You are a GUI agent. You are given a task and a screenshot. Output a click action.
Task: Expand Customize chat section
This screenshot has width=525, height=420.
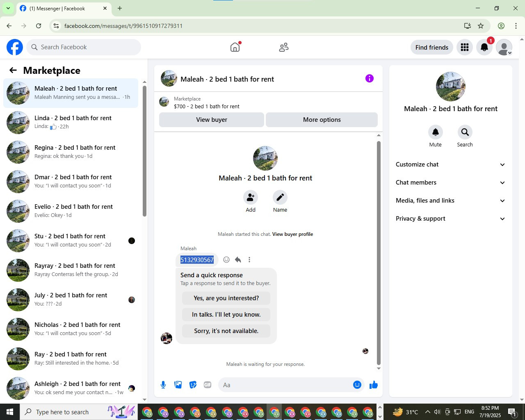click(x=450, y=164)
